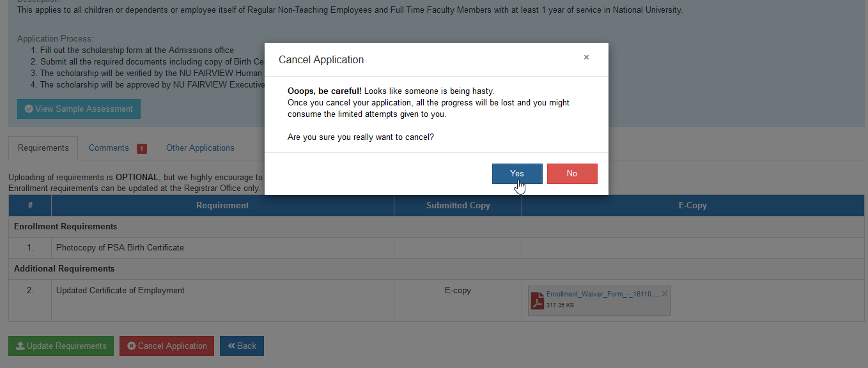868x368 pixels.
Task: Click the '317.35 KB' file size text
Action: point(560,305)
